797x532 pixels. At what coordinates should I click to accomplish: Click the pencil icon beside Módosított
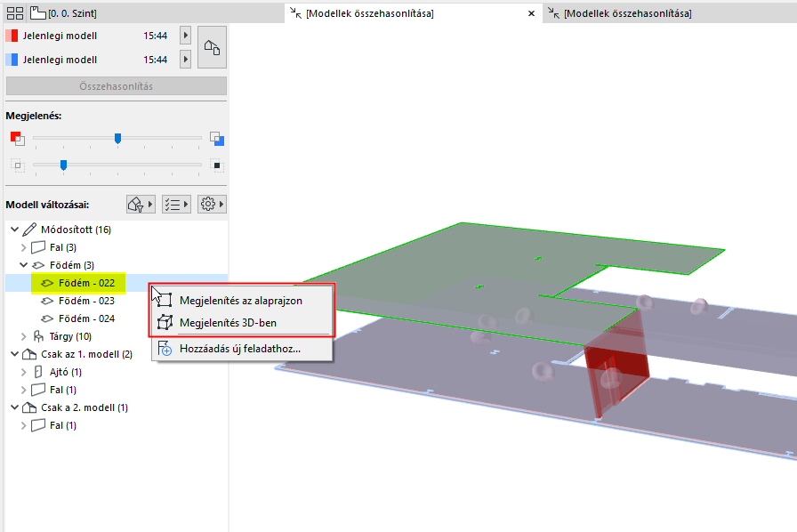(29, 230)
